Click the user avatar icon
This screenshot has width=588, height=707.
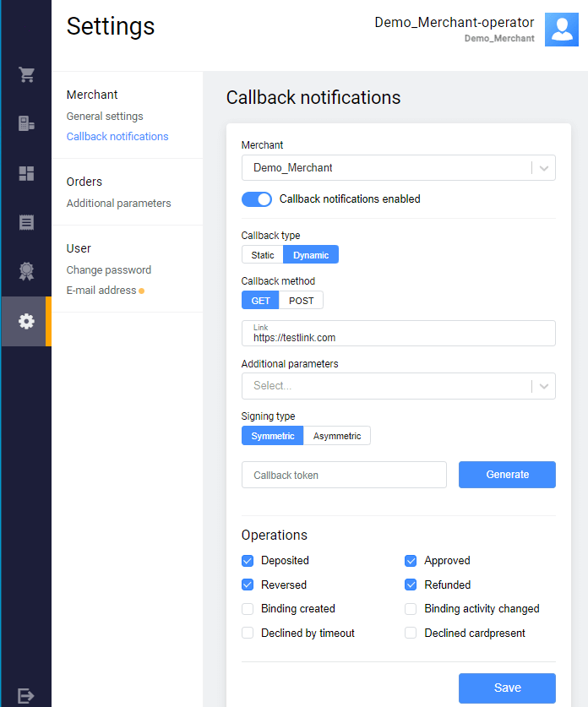coord(561,30)
